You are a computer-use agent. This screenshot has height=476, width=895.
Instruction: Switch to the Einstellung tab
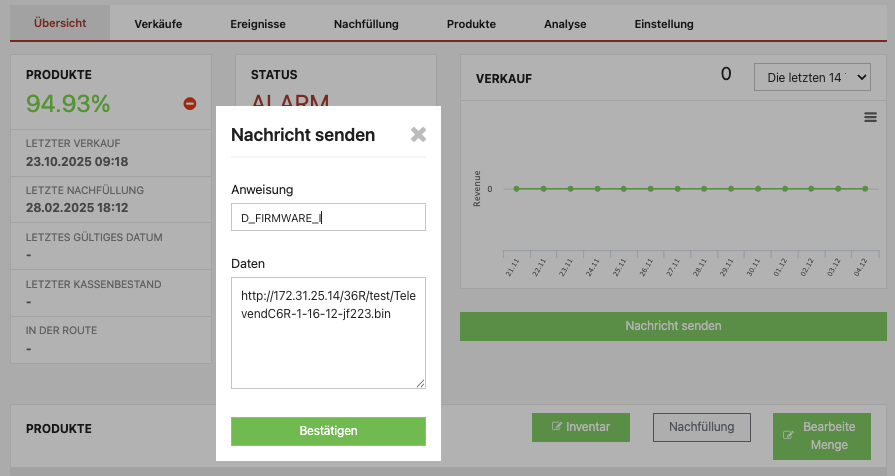coord(663,24)
